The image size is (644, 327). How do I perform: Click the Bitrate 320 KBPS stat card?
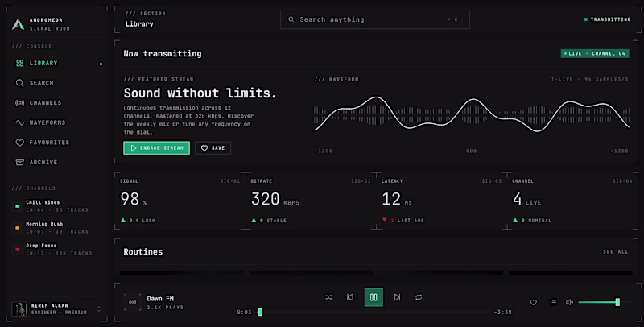tap(311, 201)
